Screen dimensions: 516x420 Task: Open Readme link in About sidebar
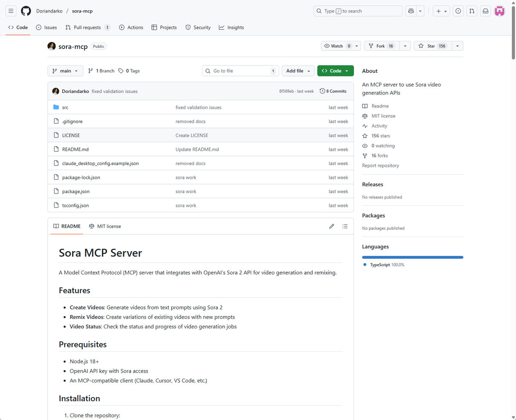(375, 106)
